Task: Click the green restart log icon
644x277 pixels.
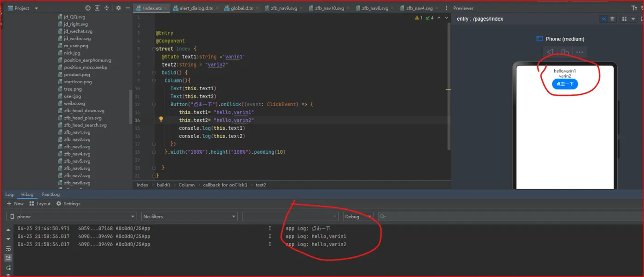Action: coord(8,267)
